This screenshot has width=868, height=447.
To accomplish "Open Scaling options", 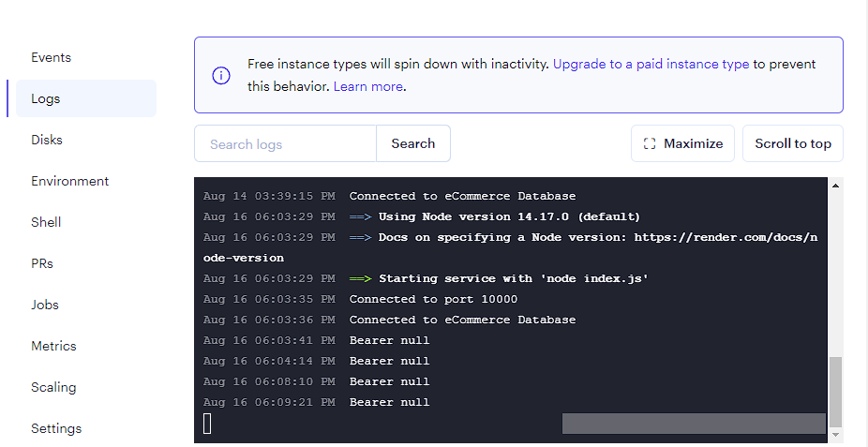I will coord(53,387).
